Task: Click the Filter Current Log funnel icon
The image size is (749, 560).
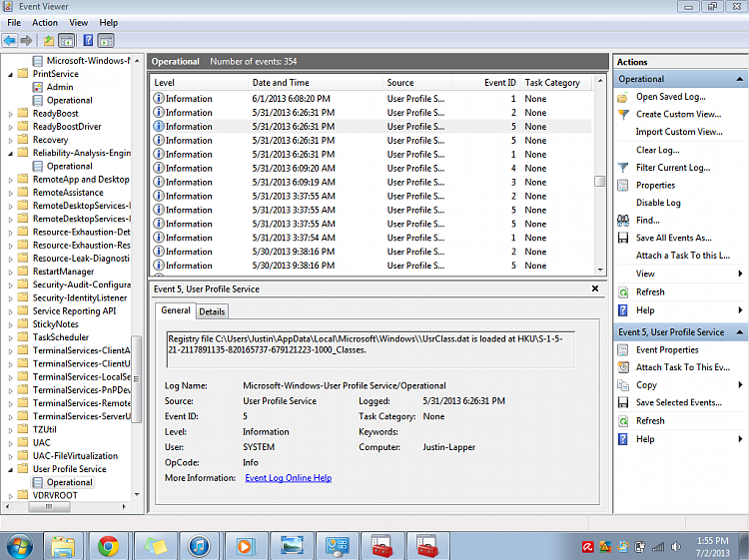Action: (623, 168)
